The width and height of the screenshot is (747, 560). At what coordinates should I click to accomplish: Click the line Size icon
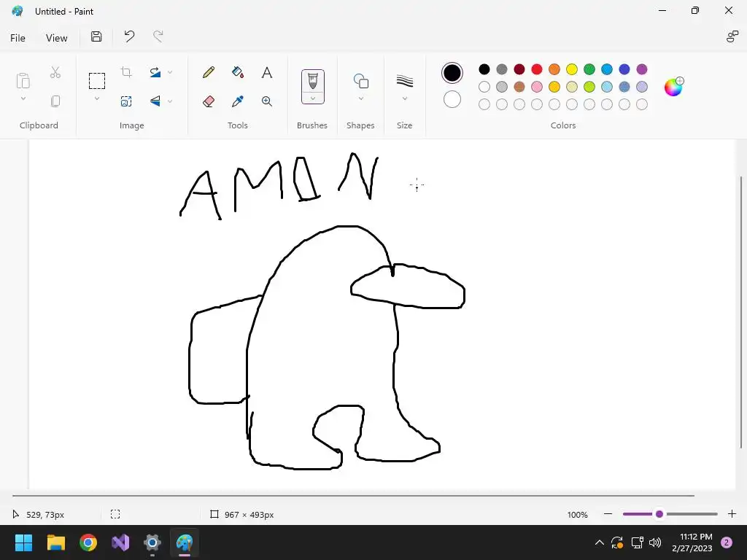tap(404, 81)
